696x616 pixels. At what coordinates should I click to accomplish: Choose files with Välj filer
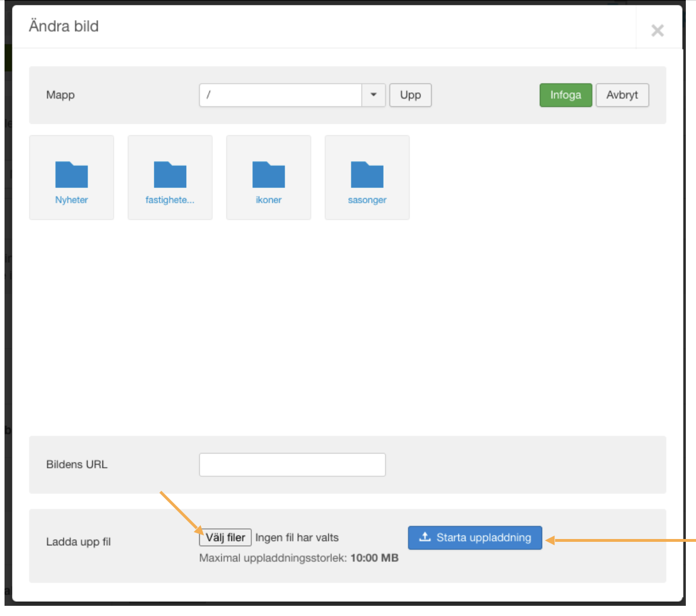tap(225, 537)
